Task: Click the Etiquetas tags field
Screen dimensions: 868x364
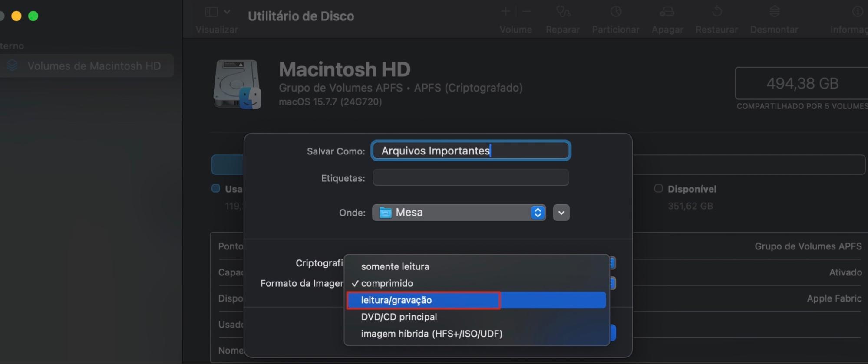Action: tap(471, 177)
